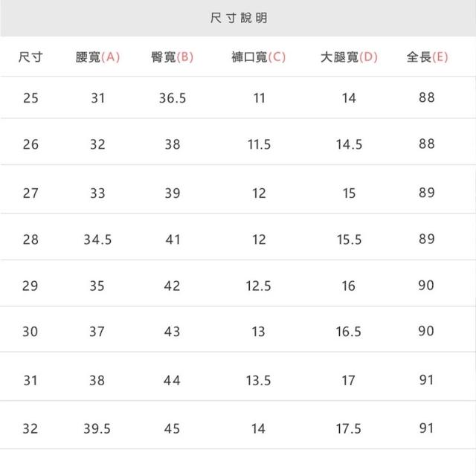Click the 尺寸 column header
Image resolution: width=476 pixels, height=476 pixels.
[x=30, y=57]
